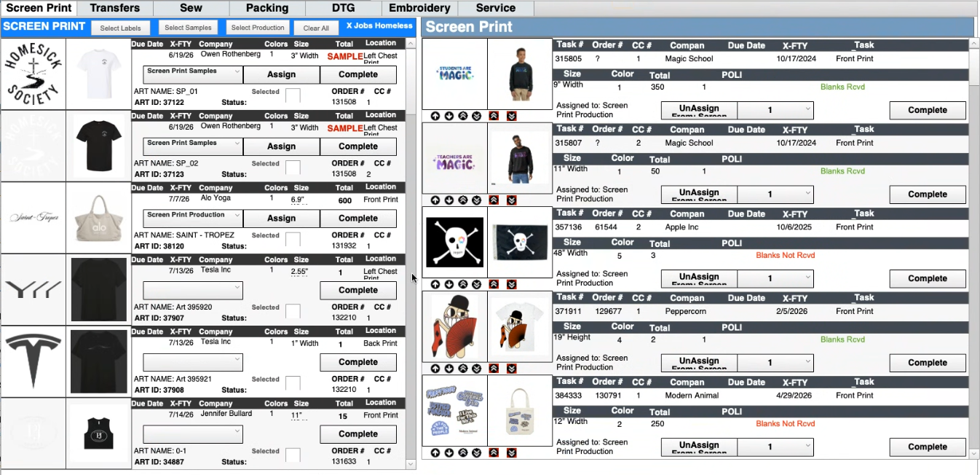The image size is (980, 475).
Task: Open the skull pirate flag product thumbnail
Action: coord(520,243)
